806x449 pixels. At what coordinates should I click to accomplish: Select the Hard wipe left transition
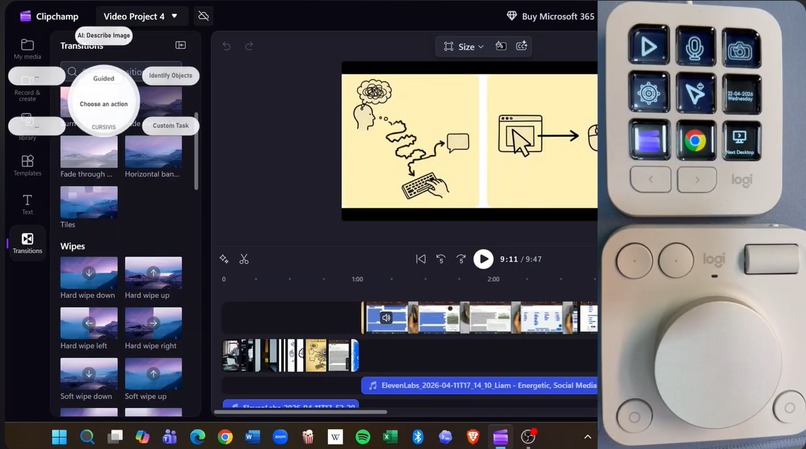point(88,324)
